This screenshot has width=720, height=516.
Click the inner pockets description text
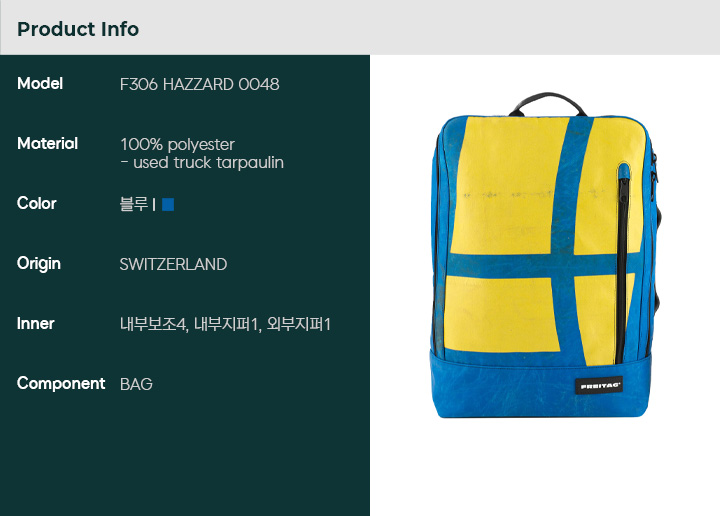coord(225,324)
